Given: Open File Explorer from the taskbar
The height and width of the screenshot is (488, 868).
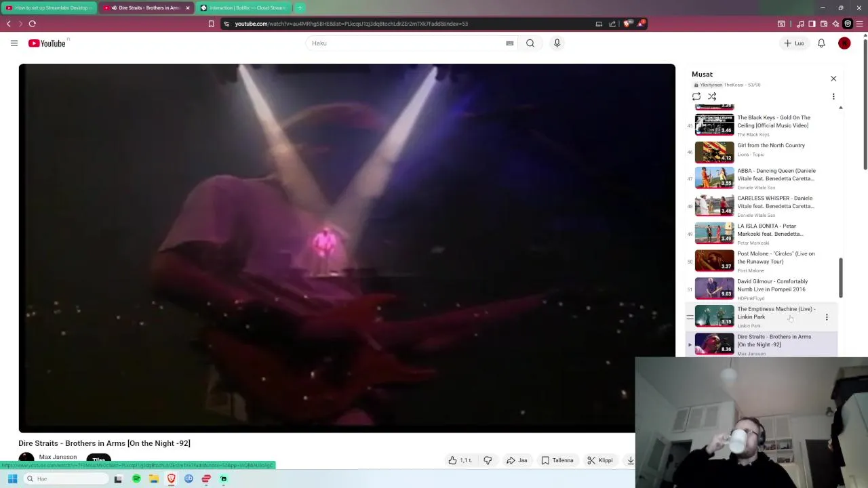Looking at the screenshot, I should click(154, 479).
